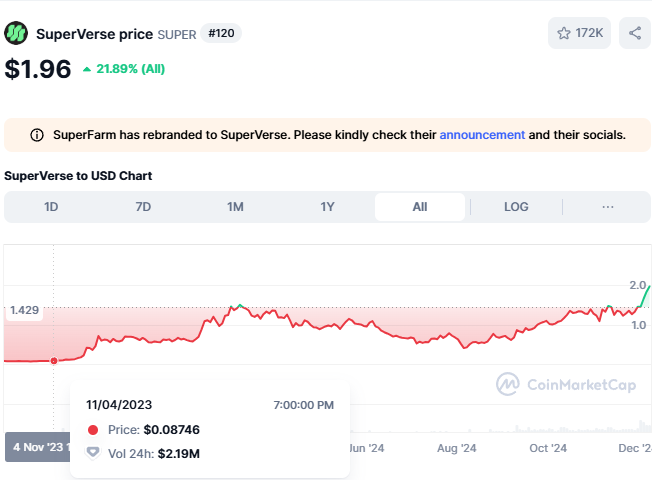This screenshot has width=652, height=480.
Task: Click the green price change arrow
Action: (x=87, y=69)
